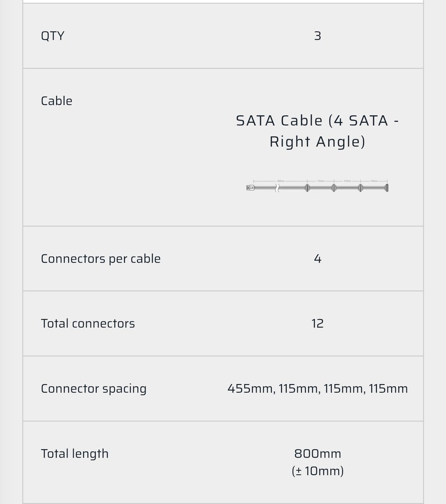Image resolution: width=446 pixels, height=504 pixels.
Task: Select the QTY row label
Action: pyautogui.click(x=52, y=36)
